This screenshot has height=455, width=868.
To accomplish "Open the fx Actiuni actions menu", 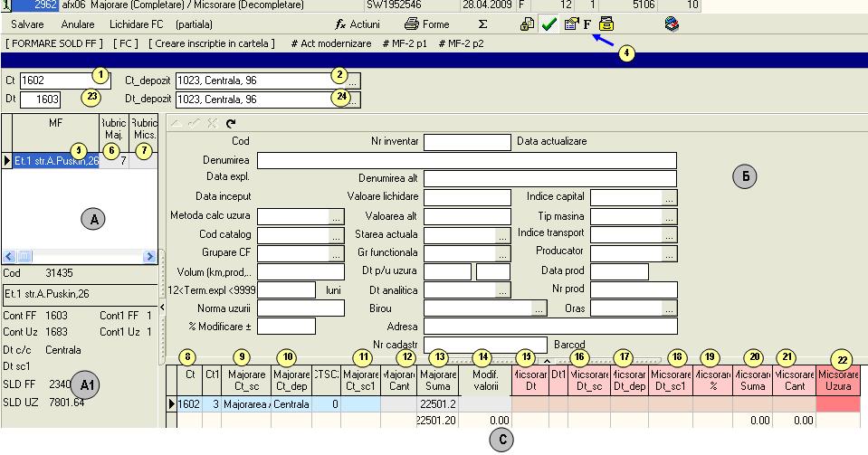I will [357, 24].
